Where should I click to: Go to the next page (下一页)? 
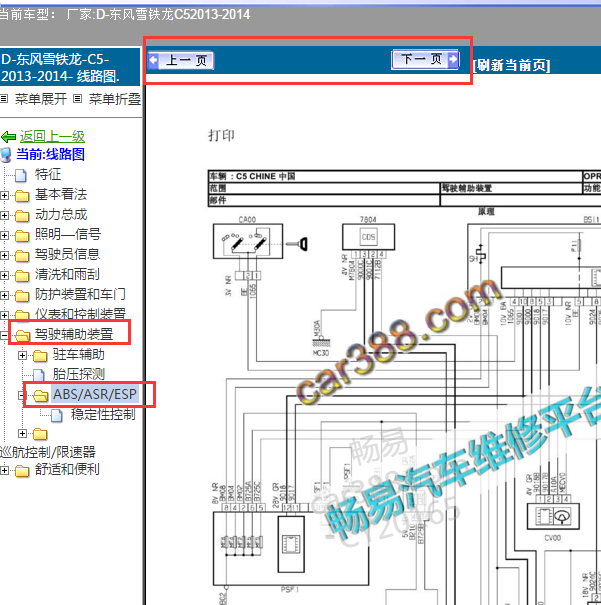click(425, 59)
